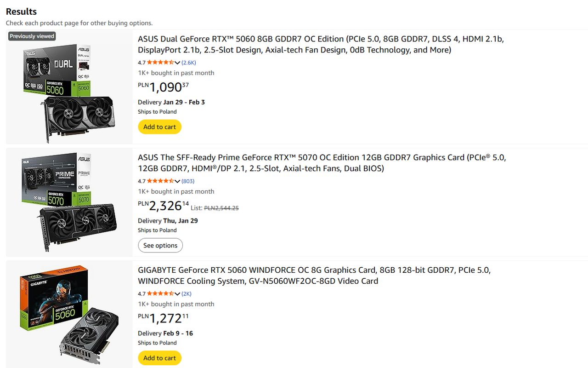Expand rating chevron for ASUS Prime RTX 5070

(177, 181)
